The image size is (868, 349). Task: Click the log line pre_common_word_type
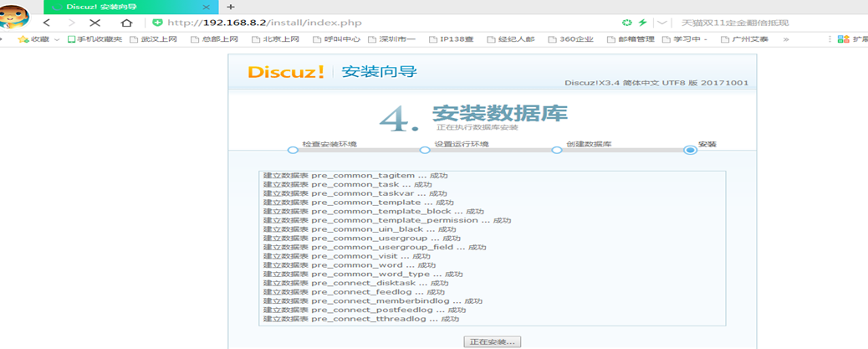pos(363,274)
